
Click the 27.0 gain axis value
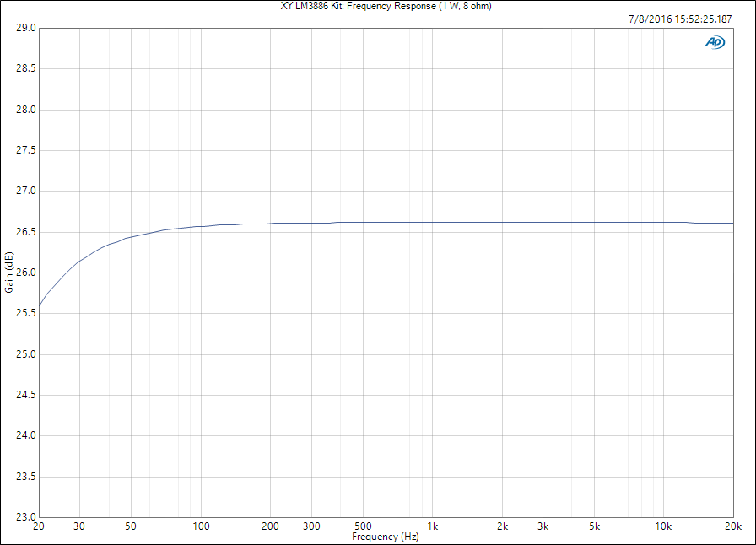[x=26, y=191]
